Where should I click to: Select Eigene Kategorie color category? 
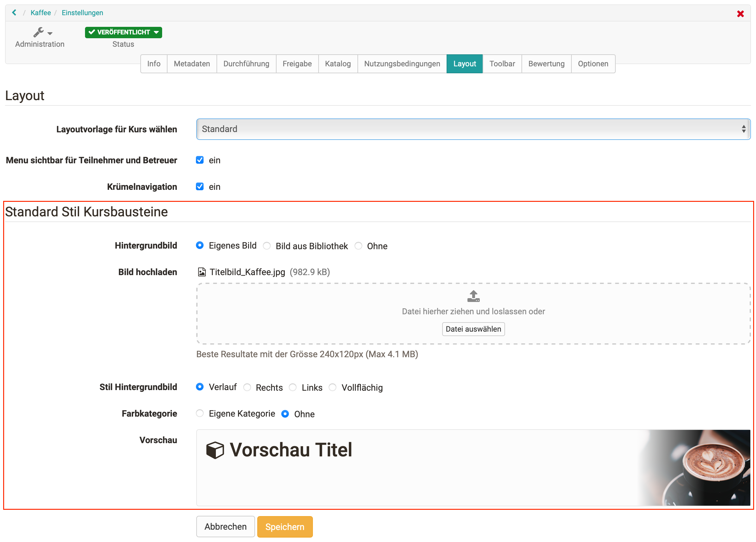coord(200,413)
